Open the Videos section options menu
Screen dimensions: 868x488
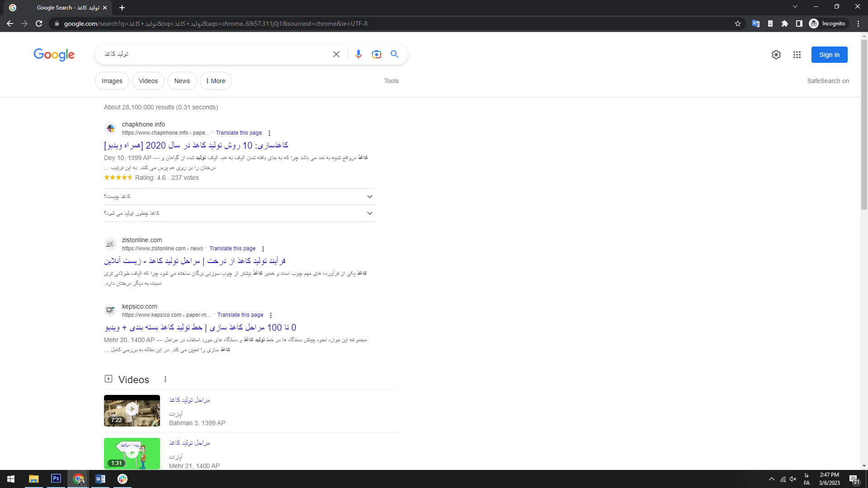point(165,380)
